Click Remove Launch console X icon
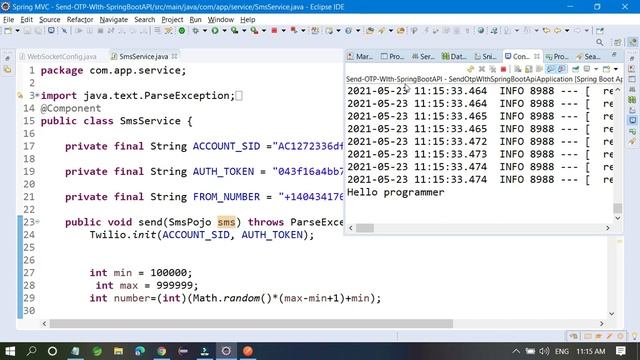Image resolution: width=640 pixels, height=360 pixels. [482, 69]
